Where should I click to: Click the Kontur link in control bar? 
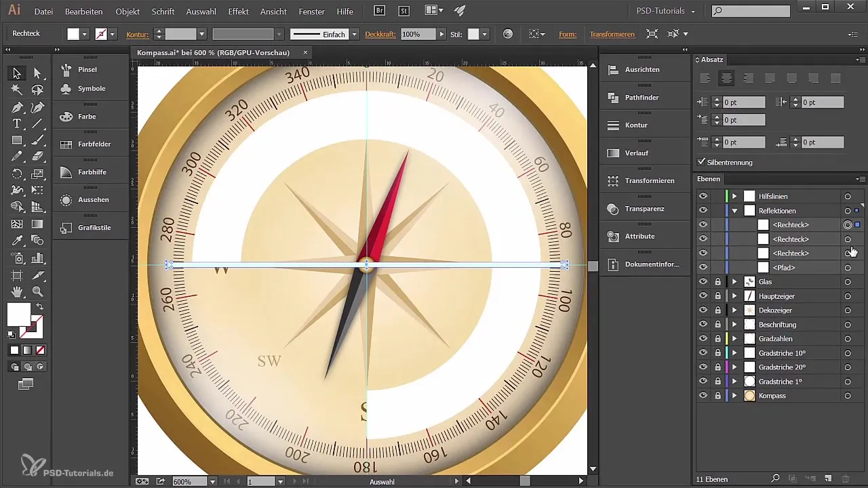point(137,34)
